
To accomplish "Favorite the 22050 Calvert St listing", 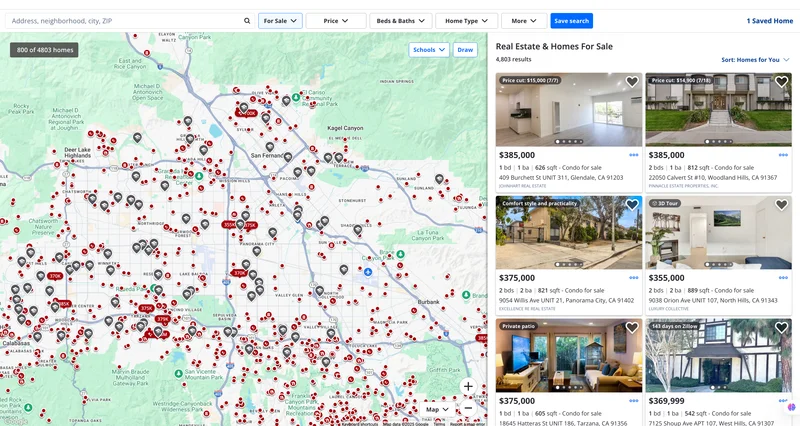I will (782, 82).
